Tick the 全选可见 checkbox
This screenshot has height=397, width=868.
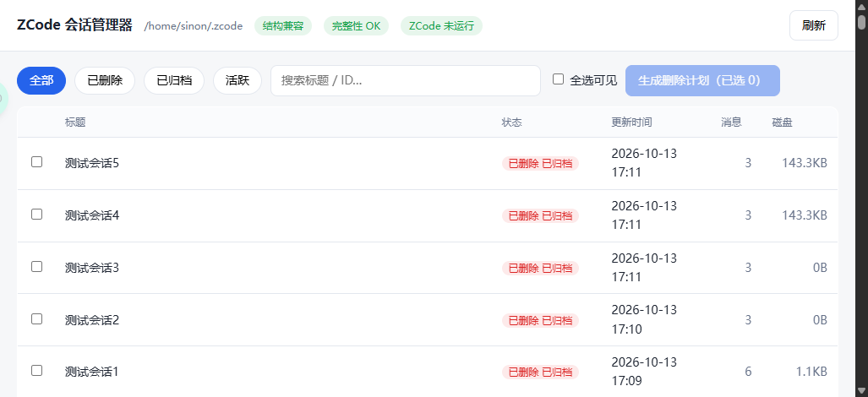click(x=558, y=79)
